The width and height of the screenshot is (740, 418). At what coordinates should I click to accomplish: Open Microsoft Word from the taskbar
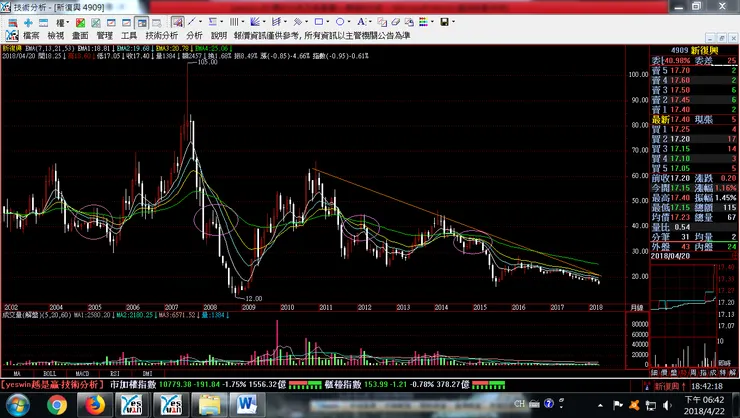246,405
